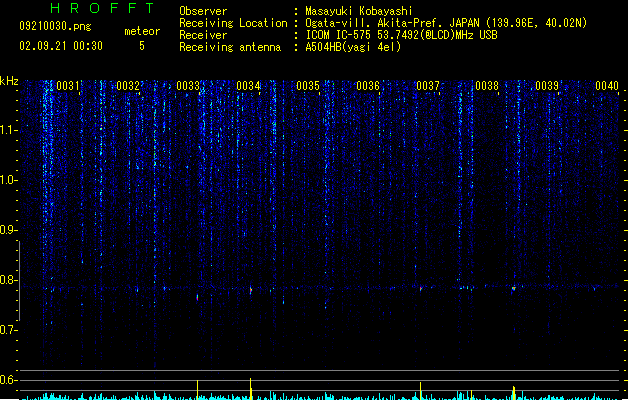Click the 0032 time marker
Viewport: 629px width, 400px height.
click(128, 86)
